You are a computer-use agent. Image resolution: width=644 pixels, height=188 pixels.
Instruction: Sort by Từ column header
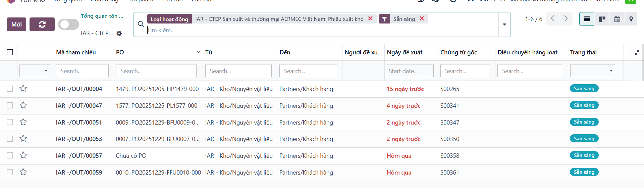[x=209, y=52]
